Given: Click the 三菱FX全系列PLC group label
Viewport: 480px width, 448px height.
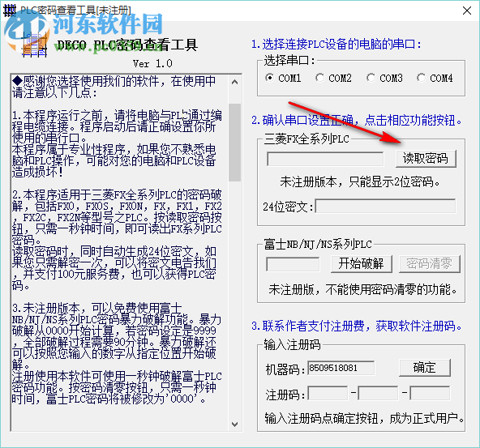Looking at the screenshot, I should (x=306, y=139).
